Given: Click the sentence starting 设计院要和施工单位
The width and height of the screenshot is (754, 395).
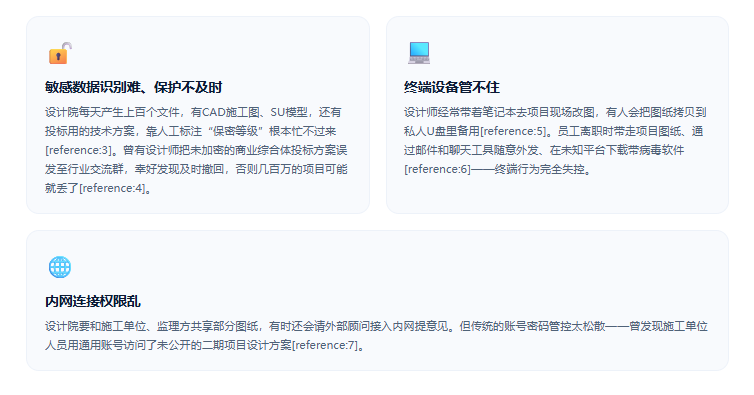Looking at the screenshot, I should pyautogui.click(x=249, y=327).
